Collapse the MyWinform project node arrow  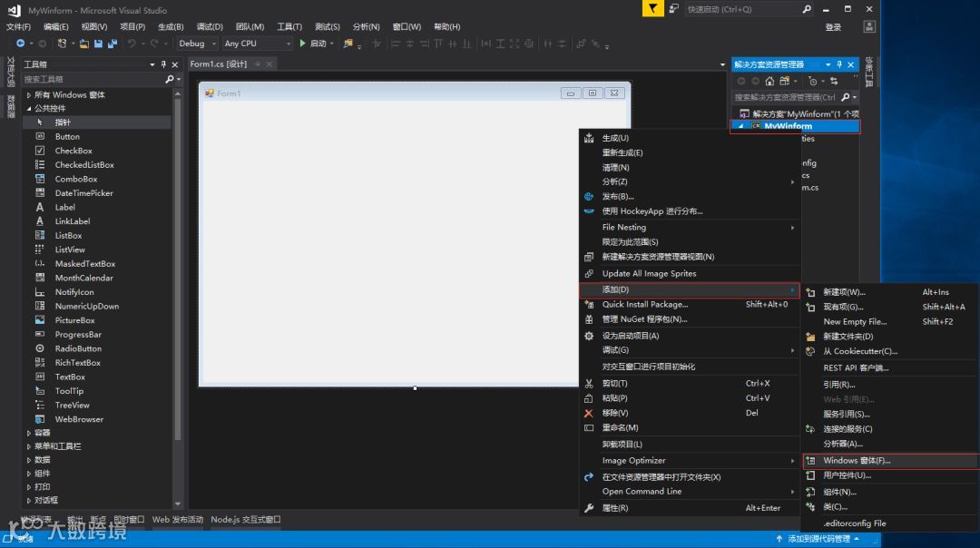pyautogui.click(x=741, y=126)
